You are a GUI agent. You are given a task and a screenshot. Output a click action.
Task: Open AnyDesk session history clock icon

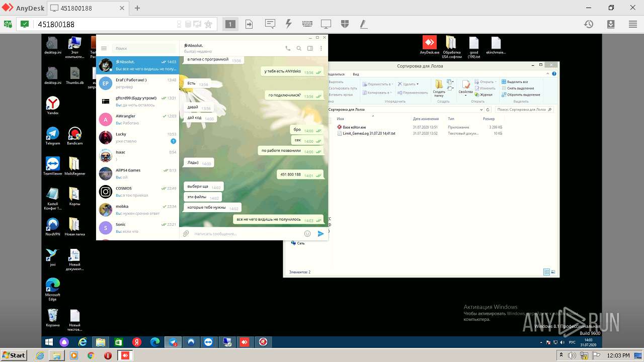click(588, 24)
